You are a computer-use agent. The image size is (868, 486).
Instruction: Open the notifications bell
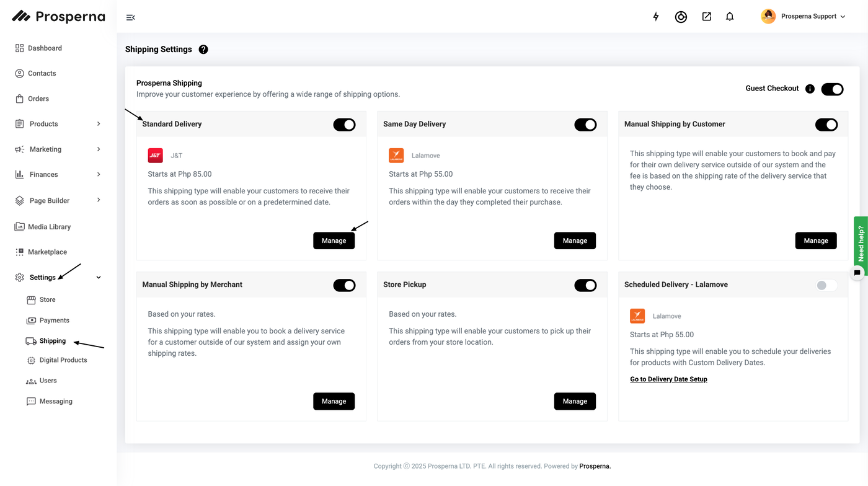tap(730, 17)
